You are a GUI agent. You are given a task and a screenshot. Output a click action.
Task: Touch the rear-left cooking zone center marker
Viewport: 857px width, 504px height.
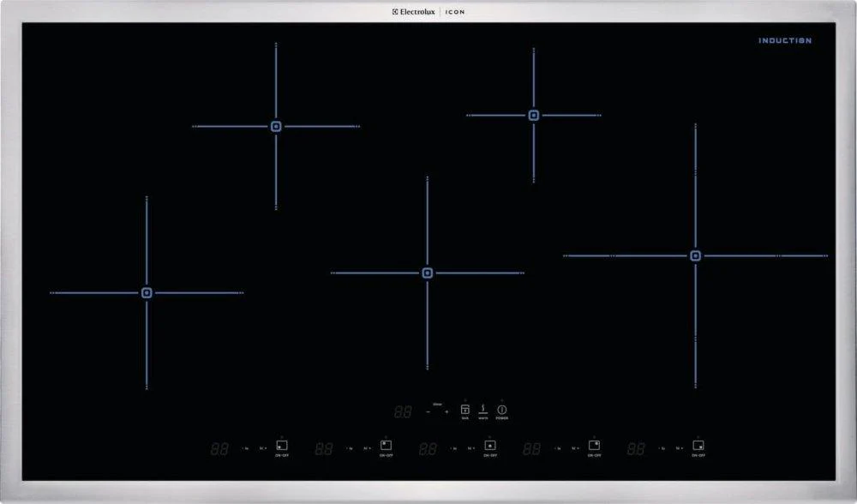click(276, 126)
